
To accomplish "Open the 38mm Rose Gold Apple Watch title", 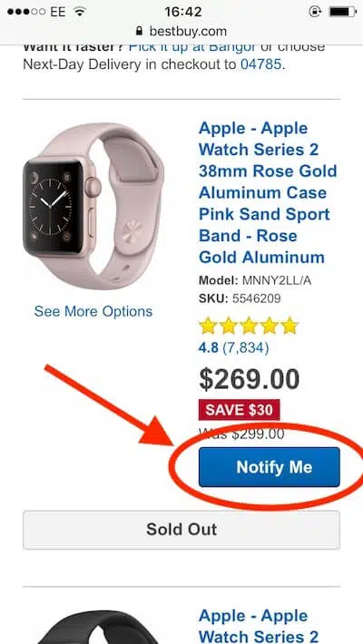I will [268, 192].
